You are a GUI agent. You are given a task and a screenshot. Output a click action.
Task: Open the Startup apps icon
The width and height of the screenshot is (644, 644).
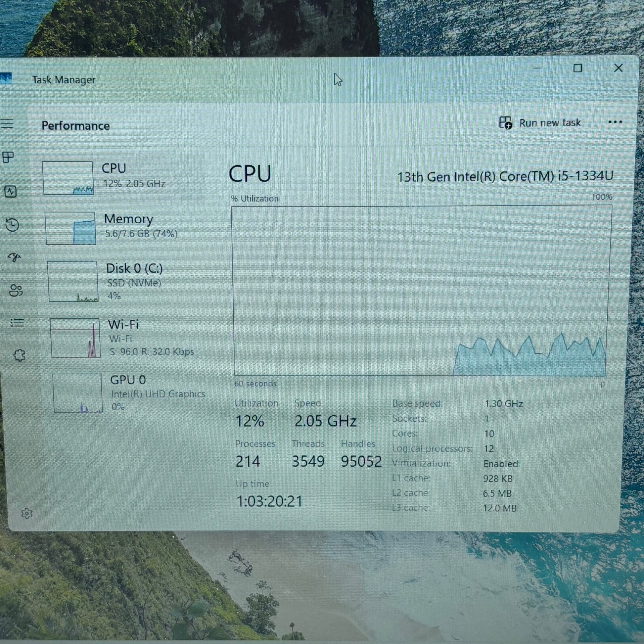(14, 257)
